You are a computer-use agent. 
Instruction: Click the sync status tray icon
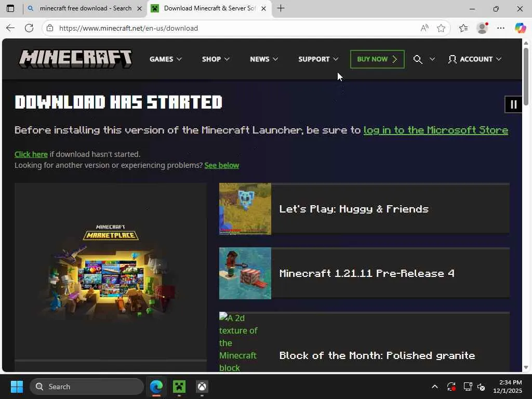pyautogui.click(x=451, y=387)
